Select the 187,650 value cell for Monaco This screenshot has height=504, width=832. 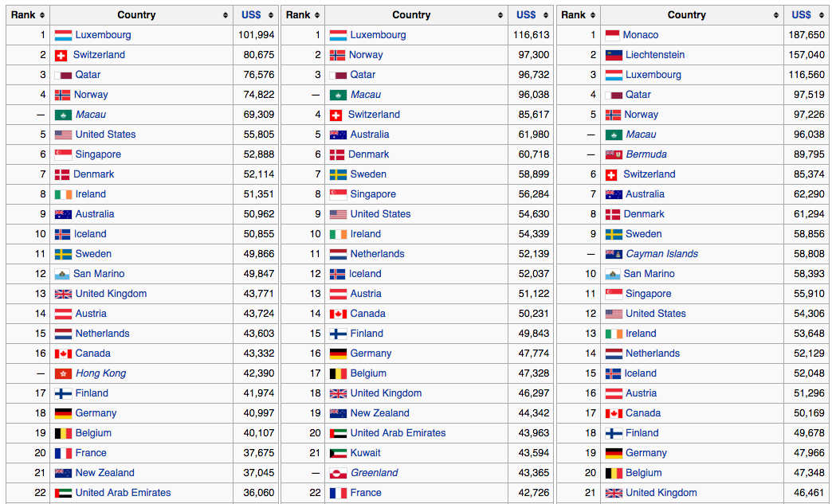(x=806, y=35)
